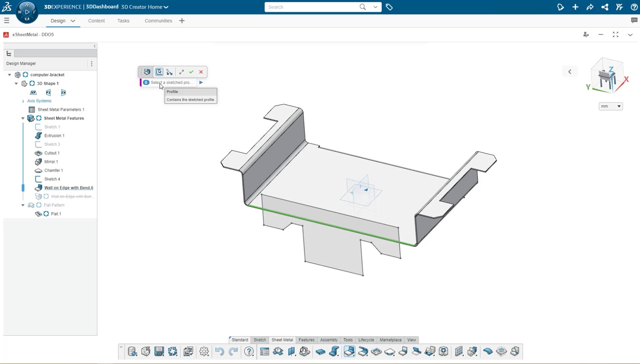Select Chamfer.1 feature in the tree
This screenshot has width=640, height=364.
click(x=53, y=171)
